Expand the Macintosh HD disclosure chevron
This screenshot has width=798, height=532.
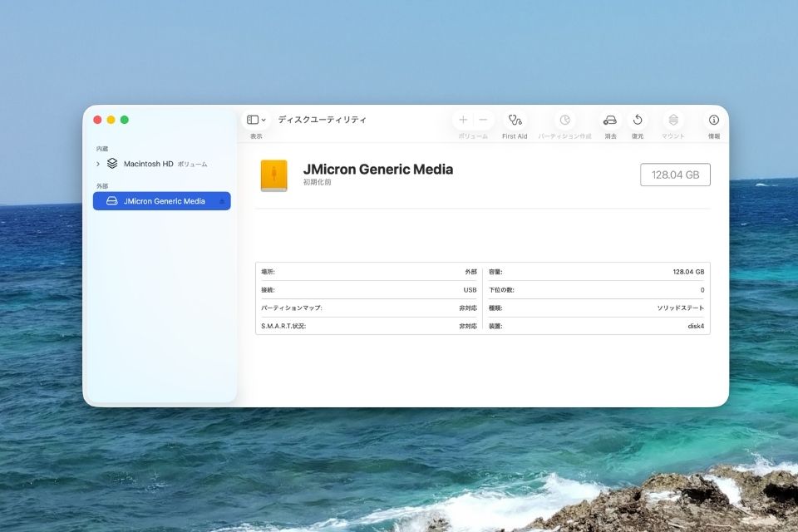pos(98,164)
